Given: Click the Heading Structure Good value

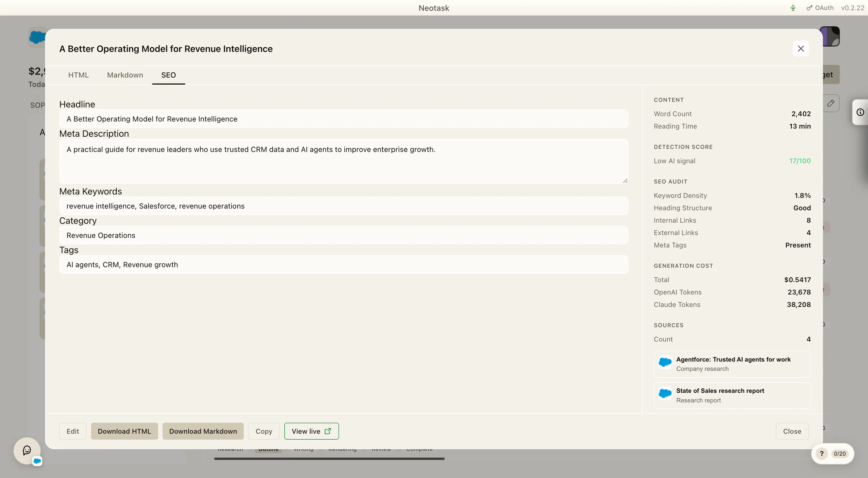Looking at the screenshot, I should [802, 208].
